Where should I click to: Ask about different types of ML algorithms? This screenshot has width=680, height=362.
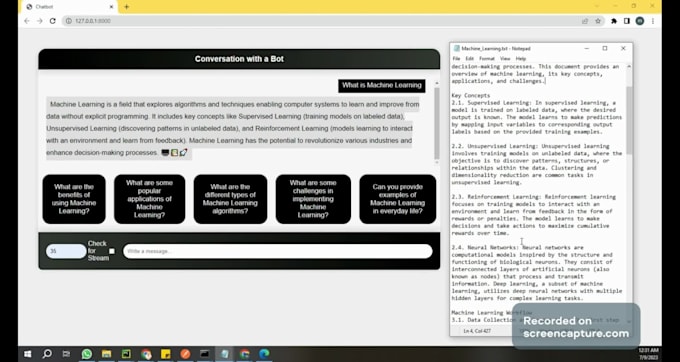point(230,199)
